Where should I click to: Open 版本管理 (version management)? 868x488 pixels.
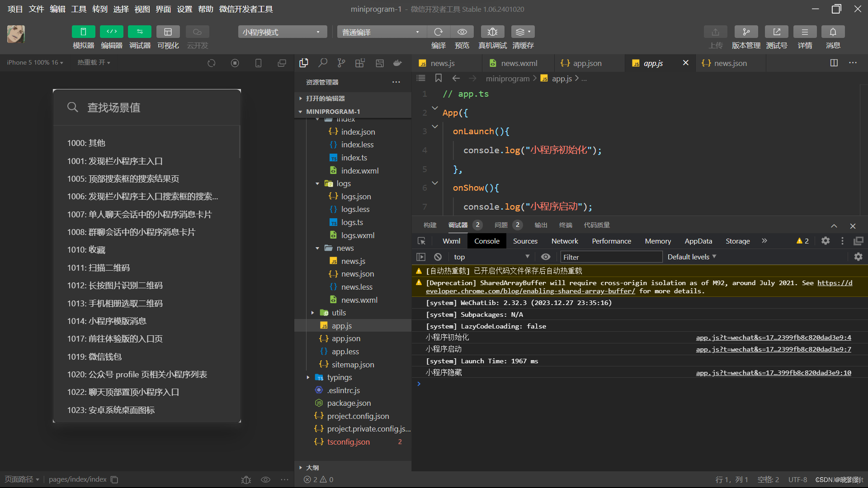746,32
